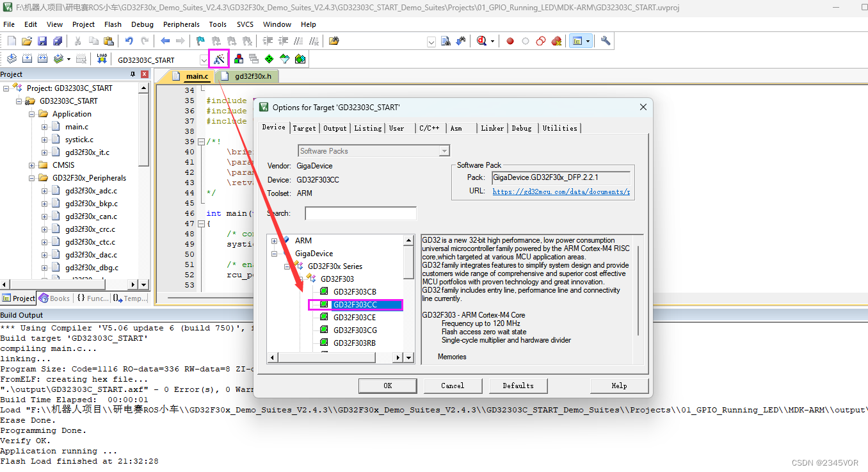Switch to the Target tab

(304, 128)
